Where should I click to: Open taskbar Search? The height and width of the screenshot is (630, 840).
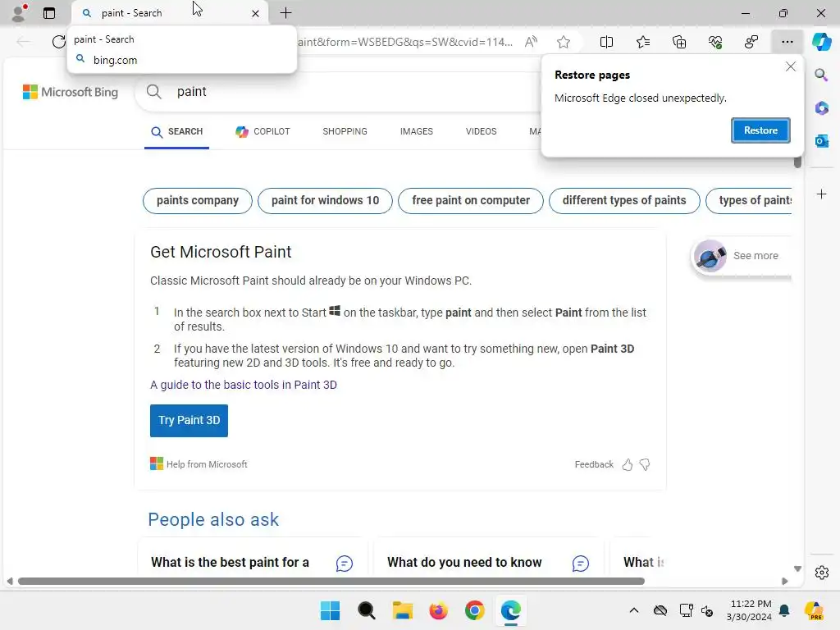click(367, 610)
